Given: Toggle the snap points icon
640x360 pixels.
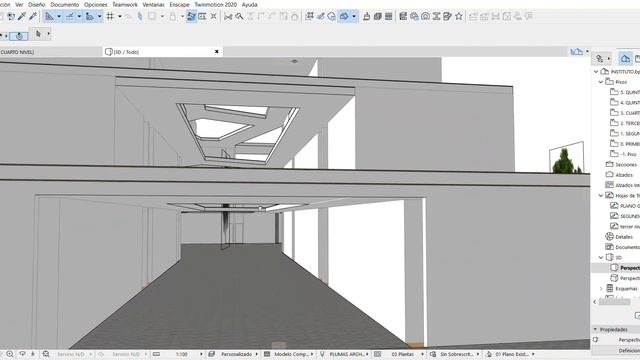Looking at the screenshot, I should 90,16.
